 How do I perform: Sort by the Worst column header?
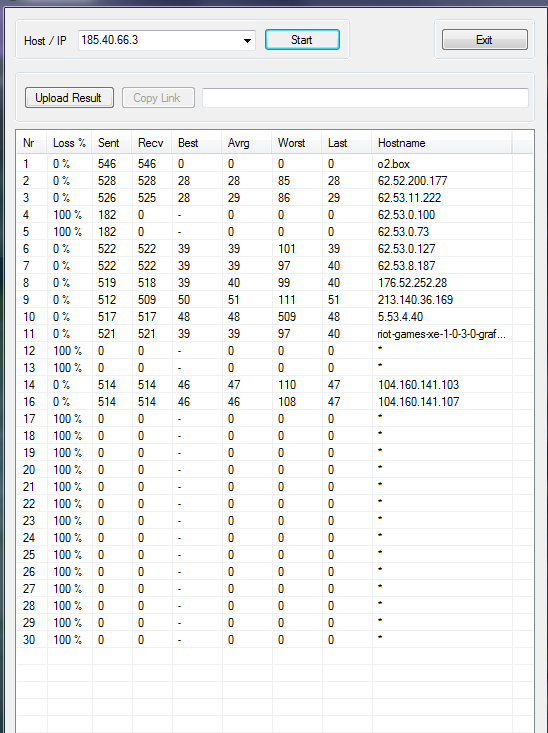click(x=297, y=143)
